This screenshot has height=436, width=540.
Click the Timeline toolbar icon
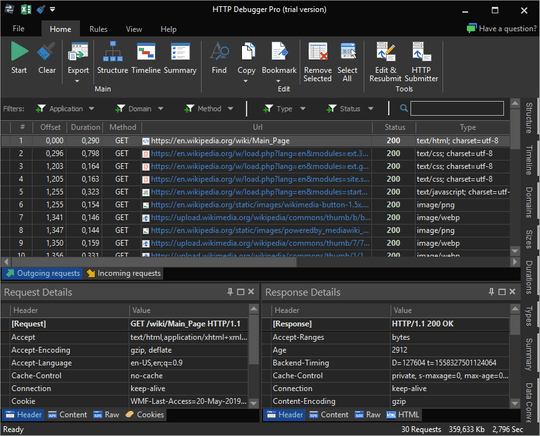coord(146,52)
